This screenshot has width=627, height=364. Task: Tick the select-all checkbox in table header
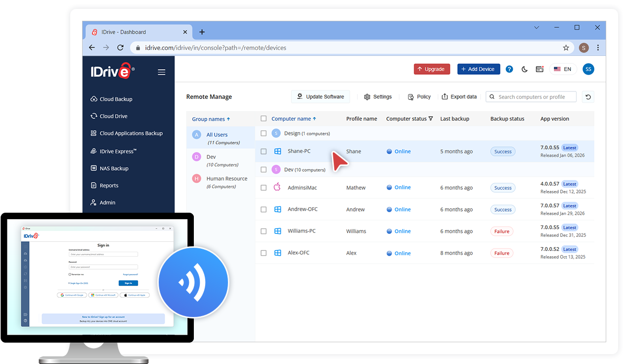tap(264, 119)
